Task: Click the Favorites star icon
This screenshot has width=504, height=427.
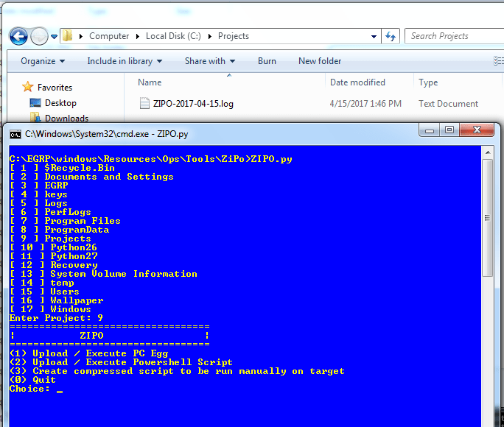Action: (28, 87)
